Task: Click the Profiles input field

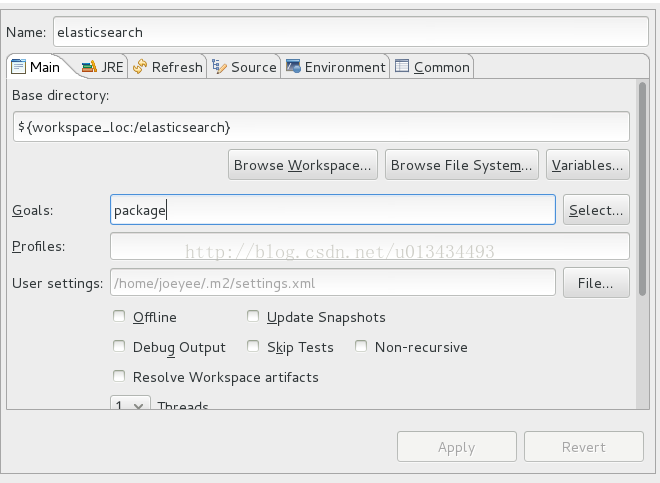Action: 370,246
